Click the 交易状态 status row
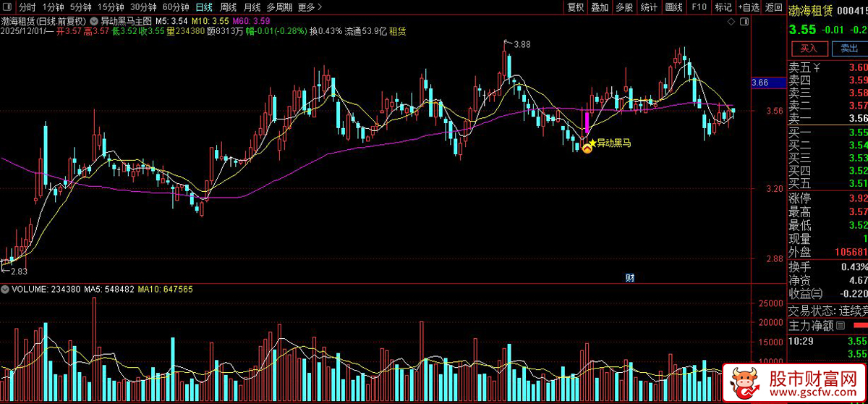The height and width of the screenshot is (404, 868). click(827, 311)
